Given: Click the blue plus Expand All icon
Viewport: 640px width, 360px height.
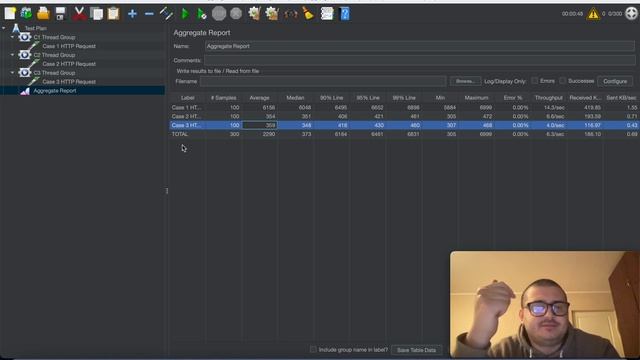Looking at the screenshot, I should tap(132, 14).
